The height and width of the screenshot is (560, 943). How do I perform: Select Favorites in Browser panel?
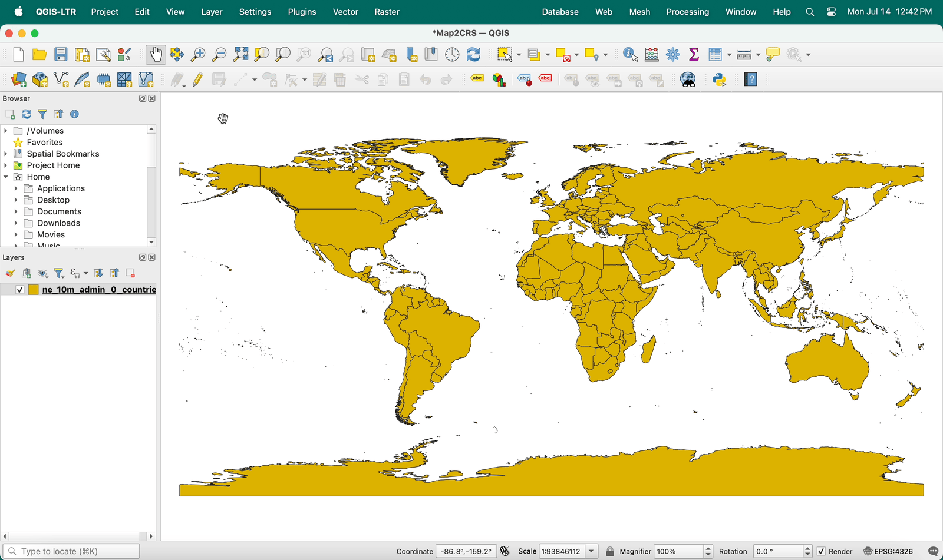[x=45, y=143]
